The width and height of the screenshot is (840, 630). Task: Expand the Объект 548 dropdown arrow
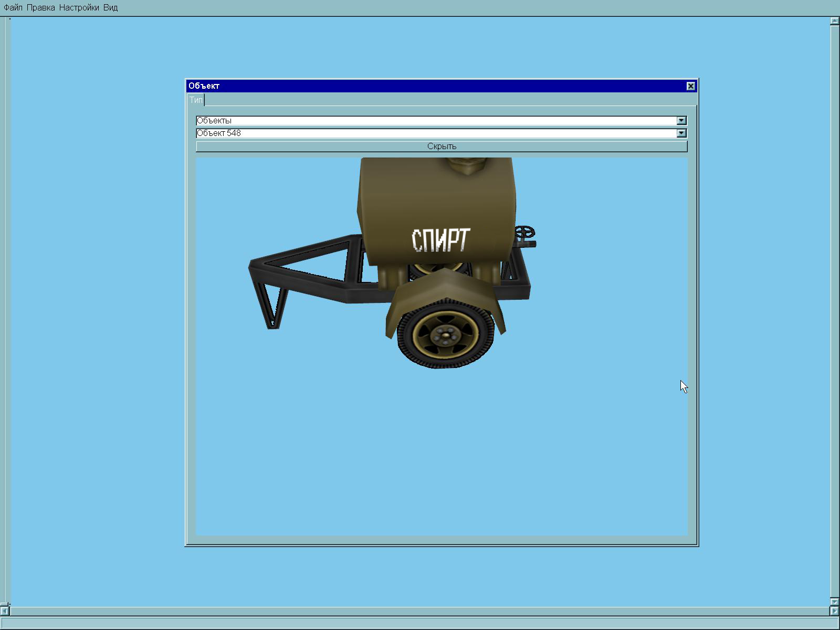[x=681, y=133]
